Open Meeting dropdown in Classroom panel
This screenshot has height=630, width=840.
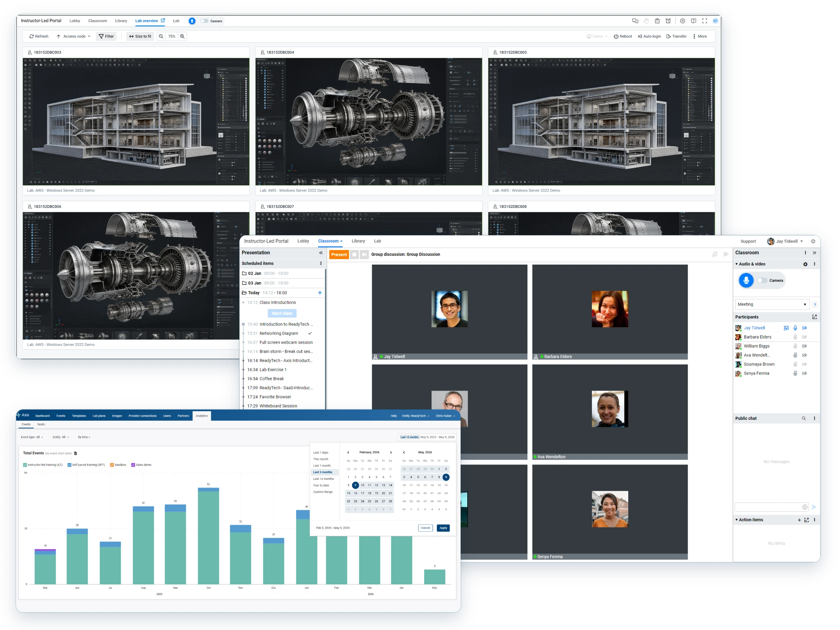[x=772, y=304]
